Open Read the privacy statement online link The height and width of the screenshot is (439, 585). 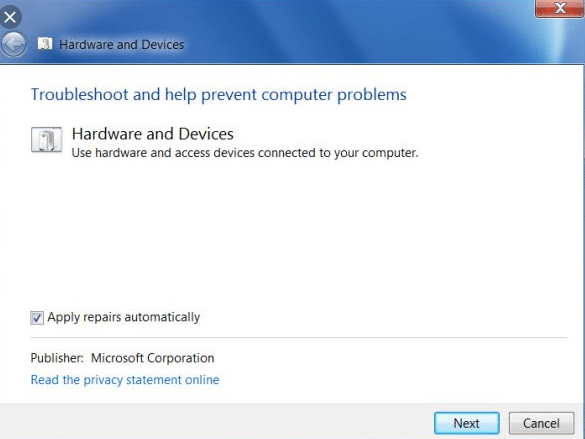[125, 380]
